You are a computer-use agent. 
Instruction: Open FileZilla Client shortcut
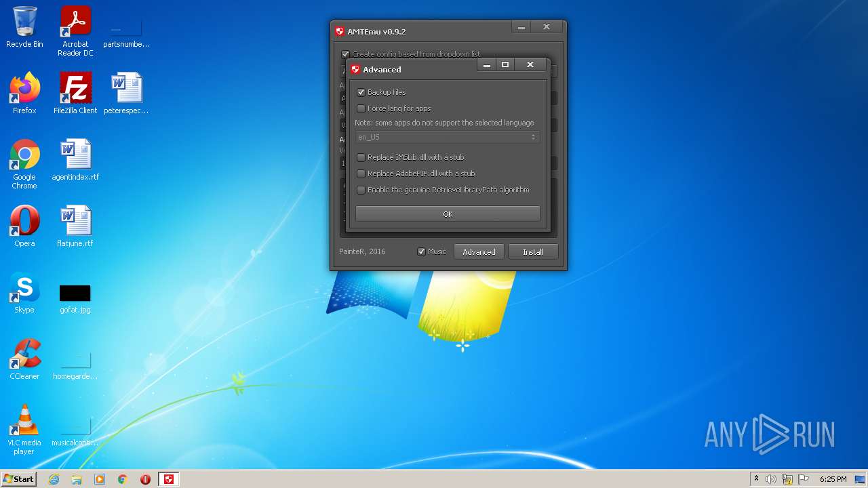click(x=75, y=93)
